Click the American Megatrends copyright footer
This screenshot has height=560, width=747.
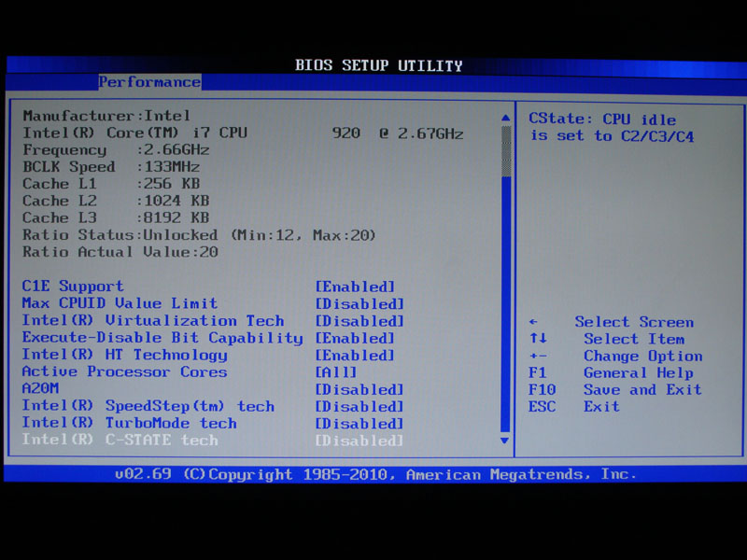click(x=375, y=474)
